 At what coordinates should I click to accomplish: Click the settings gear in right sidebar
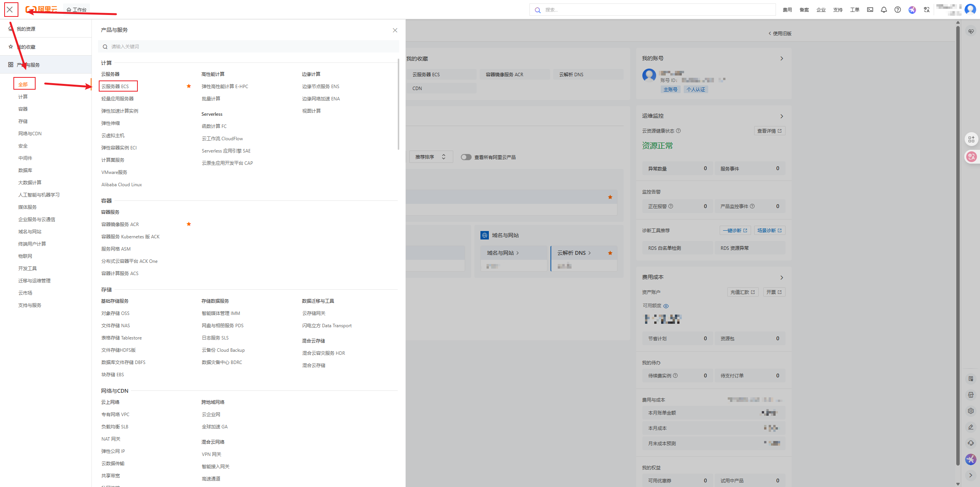[x=971, y=411]
